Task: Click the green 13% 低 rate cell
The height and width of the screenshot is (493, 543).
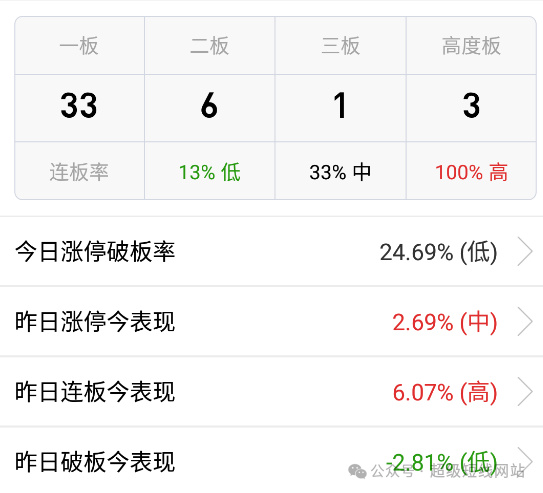Action: [x=210, y=172]
